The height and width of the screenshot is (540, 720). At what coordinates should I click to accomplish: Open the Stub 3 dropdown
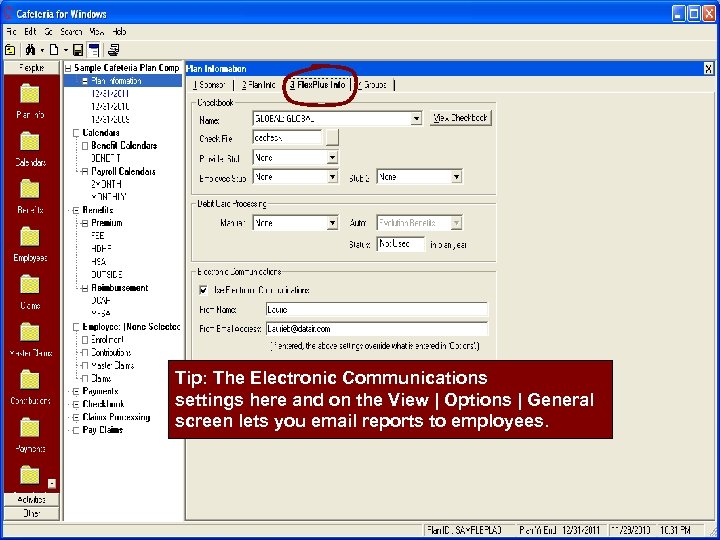(456, 177)
